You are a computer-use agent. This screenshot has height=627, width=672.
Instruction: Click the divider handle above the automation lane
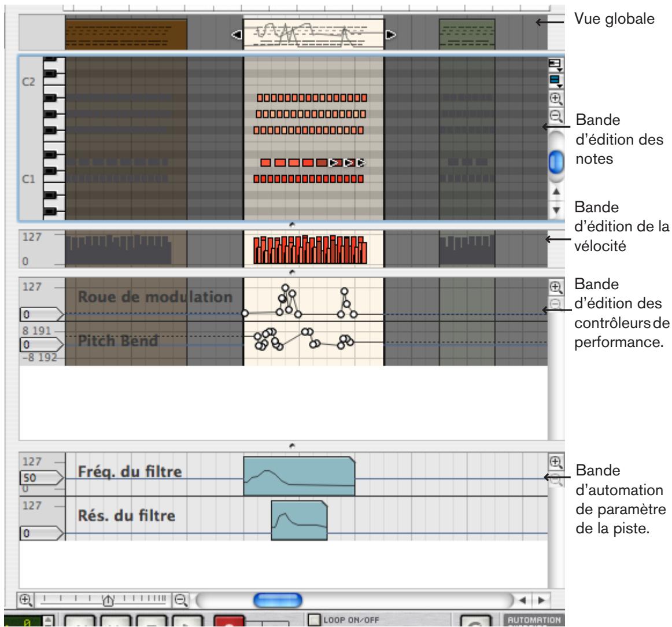click(x=292, y=446)
